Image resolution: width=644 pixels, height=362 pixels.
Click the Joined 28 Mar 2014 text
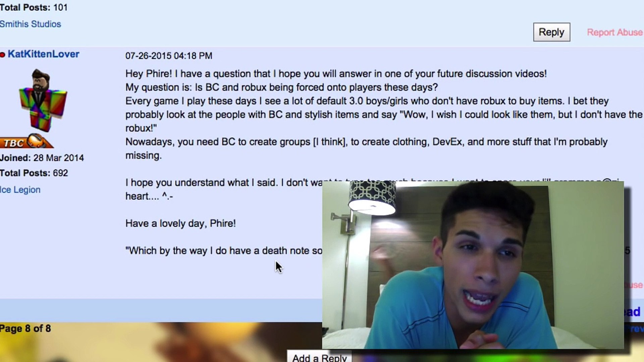tap(42, 158)
